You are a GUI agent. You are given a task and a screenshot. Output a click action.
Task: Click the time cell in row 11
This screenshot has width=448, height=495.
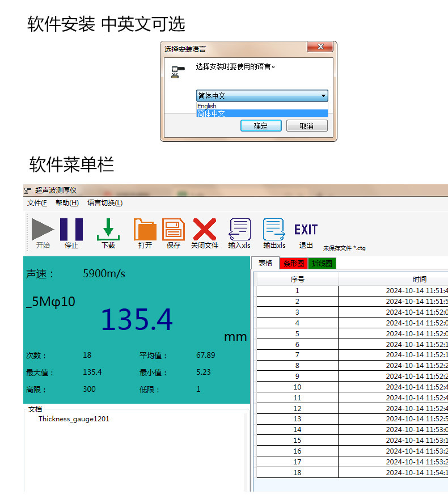click(394, 398)
